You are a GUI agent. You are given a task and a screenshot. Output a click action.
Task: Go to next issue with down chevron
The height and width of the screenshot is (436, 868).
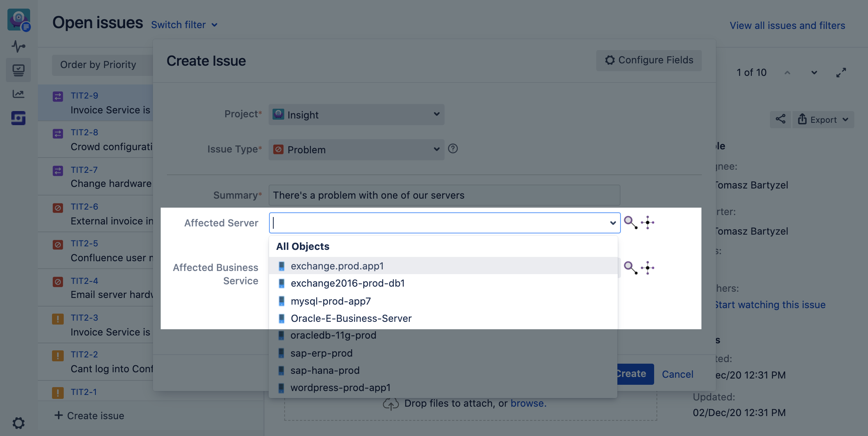[814, 73]
